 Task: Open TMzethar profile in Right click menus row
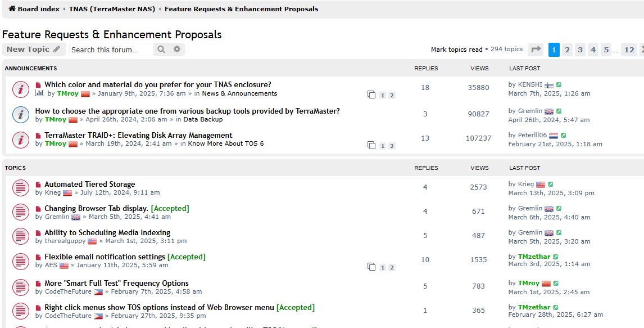[x=534, y=307]
